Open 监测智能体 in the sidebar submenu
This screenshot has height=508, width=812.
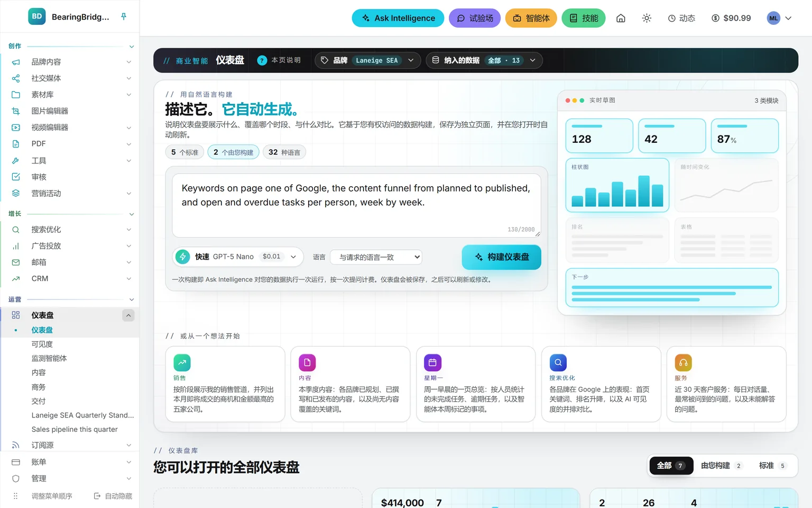coord(49,358)
